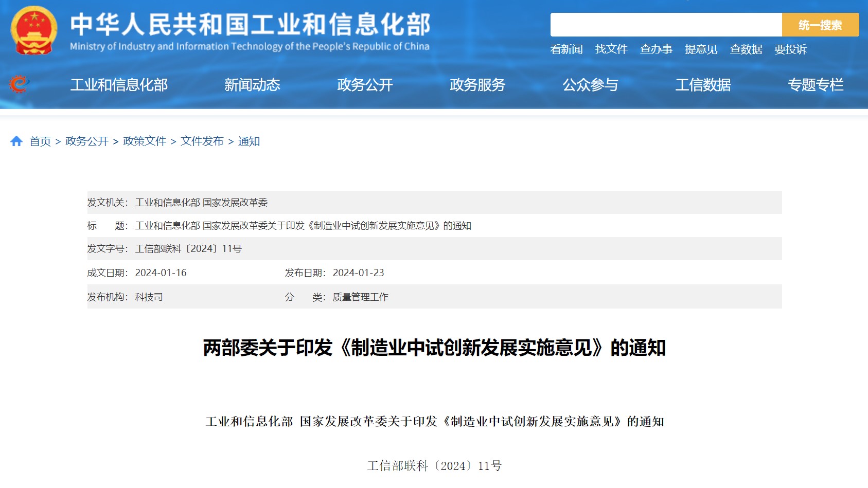The height and width of the screenshot is (488, 868).
Task: Open the 专题专栏 navigation menu
Action: [x=816, y=85]
